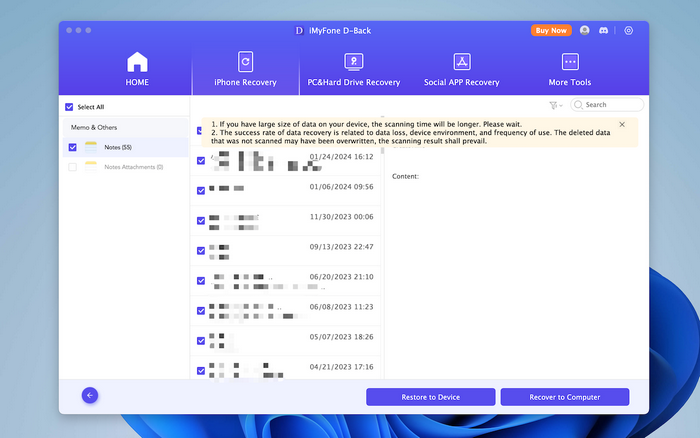Click Restore to Device button
The height and width of the screenshot is (438, 700).
[x=430, y=397]
